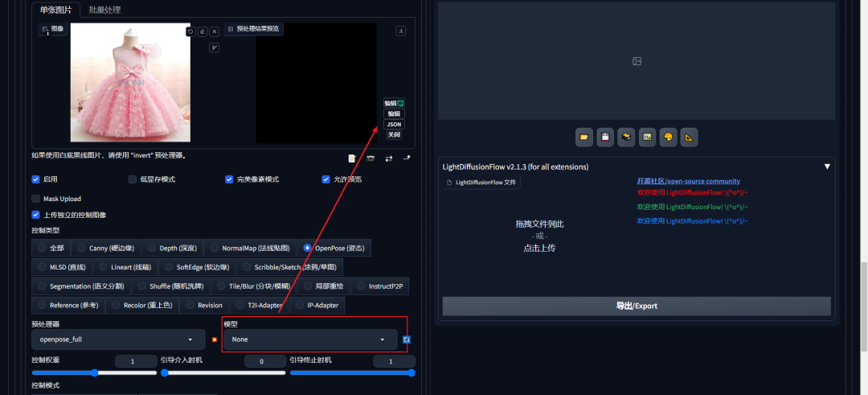The image size is (868, 395).
Task: Select the Canny (硬边缘) control type
Action: click(106, 249)
